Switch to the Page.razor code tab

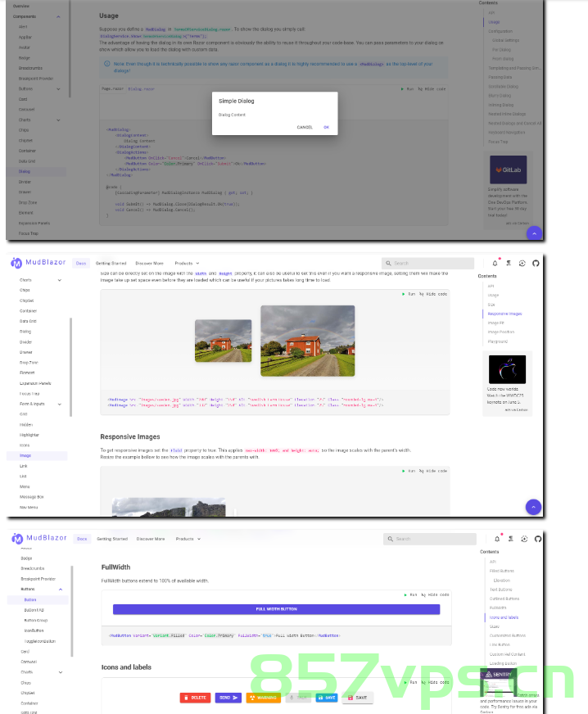pos(112,88)
